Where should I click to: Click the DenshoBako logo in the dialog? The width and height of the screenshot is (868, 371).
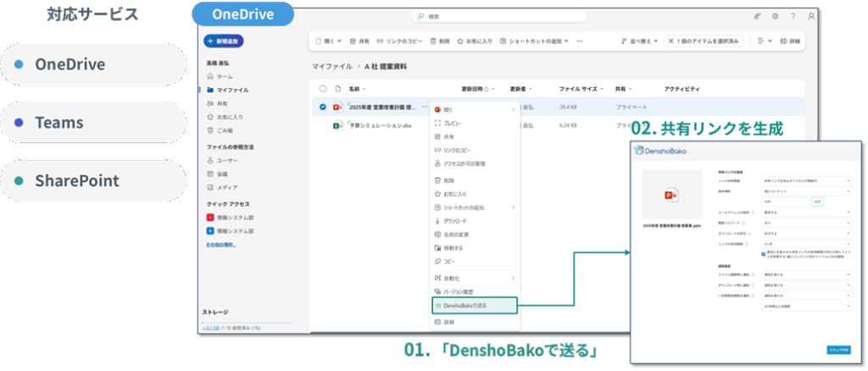[659, 150]
